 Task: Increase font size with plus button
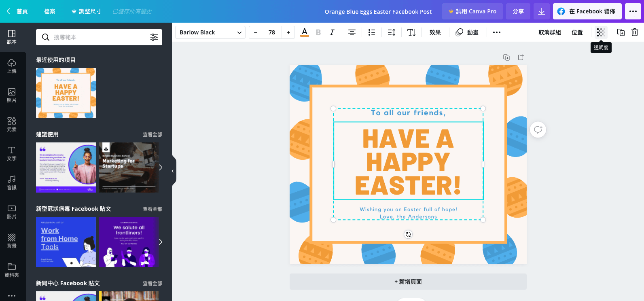point(288,32)
